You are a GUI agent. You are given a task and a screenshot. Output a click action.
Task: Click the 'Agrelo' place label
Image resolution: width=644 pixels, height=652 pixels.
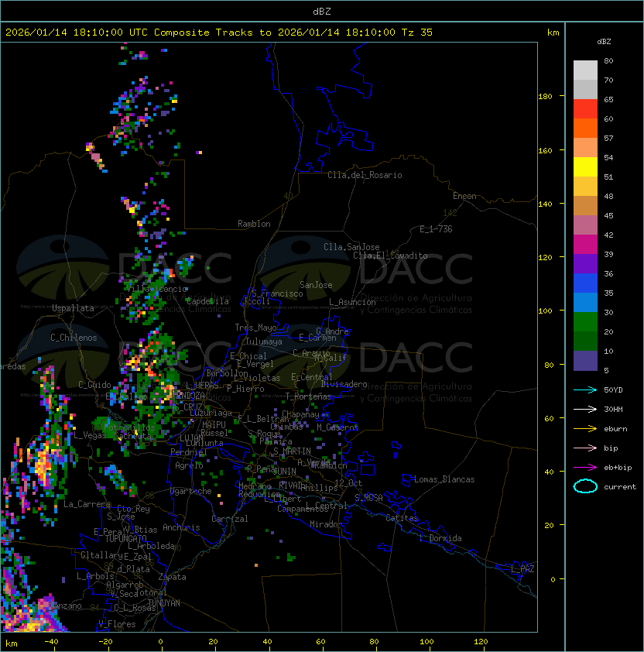[x=189, y=465]
